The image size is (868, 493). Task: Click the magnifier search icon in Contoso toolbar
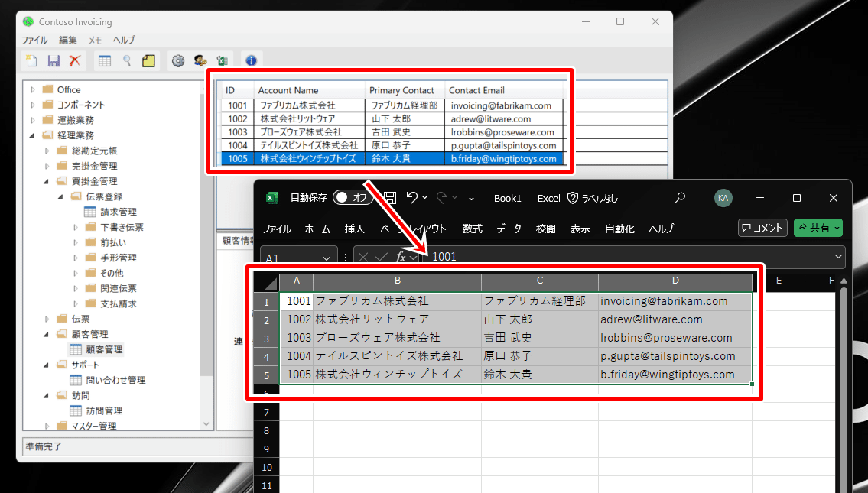127,61
